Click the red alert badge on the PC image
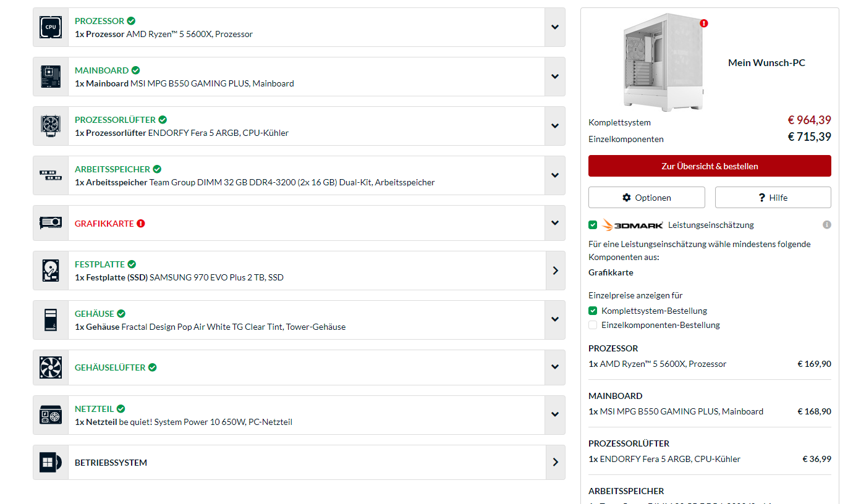The height and width of the screenshot is (504, 848). (x=704, y=23)
